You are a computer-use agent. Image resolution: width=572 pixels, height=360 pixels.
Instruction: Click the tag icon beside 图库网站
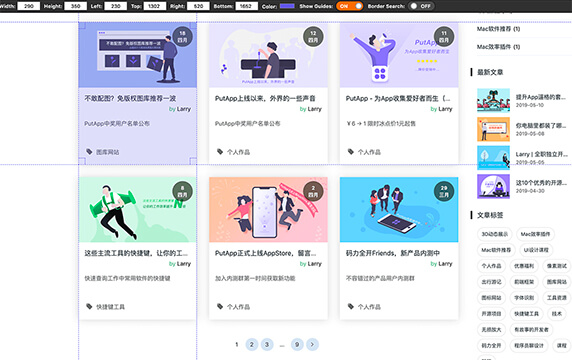[x=89, y=151]
